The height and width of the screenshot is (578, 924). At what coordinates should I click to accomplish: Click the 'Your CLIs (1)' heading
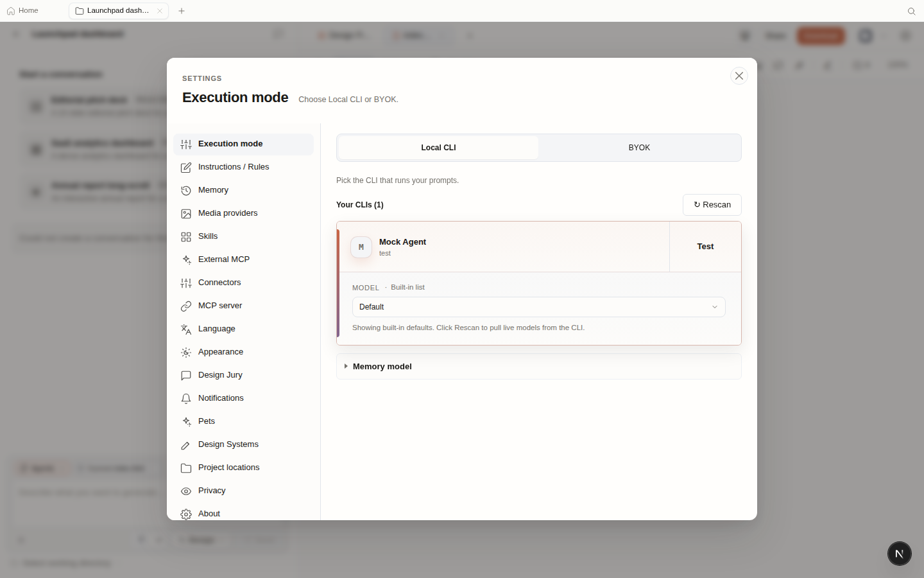pos(360,205)
